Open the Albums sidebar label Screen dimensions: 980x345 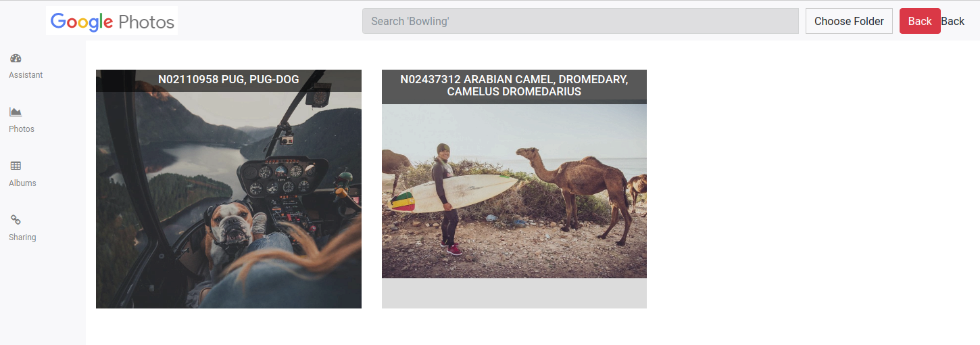click(22, 183)
